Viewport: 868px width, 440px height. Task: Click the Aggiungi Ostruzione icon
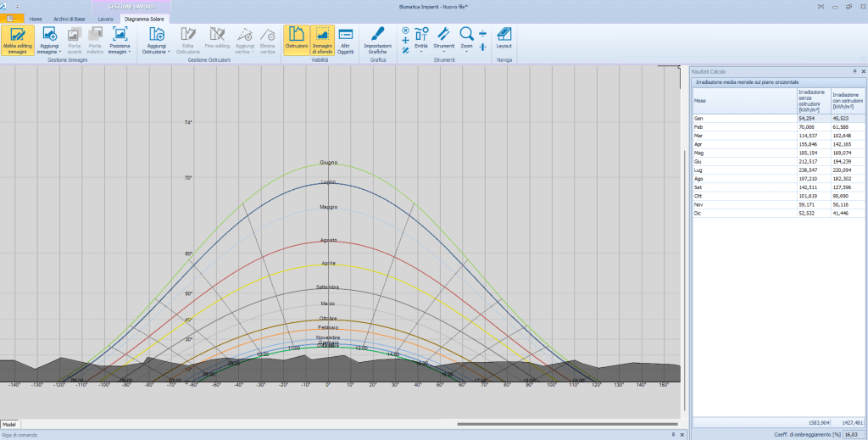pos(156,34)
